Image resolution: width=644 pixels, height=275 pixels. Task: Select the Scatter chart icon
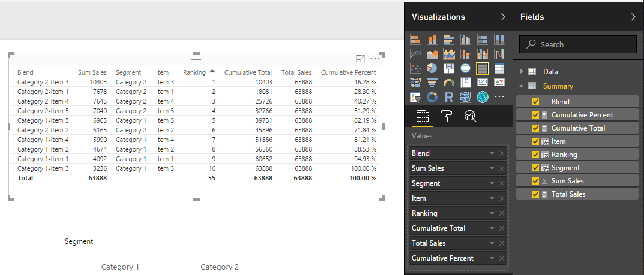415,68
